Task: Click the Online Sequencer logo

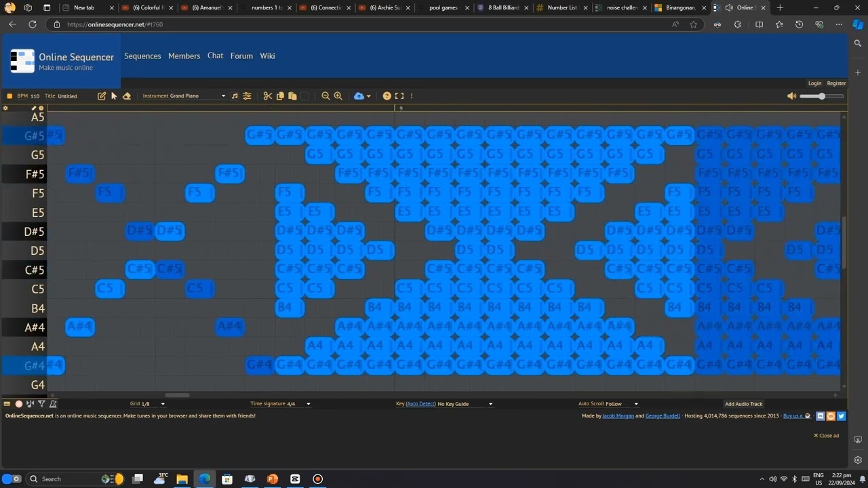Action: tap(62, 61)
